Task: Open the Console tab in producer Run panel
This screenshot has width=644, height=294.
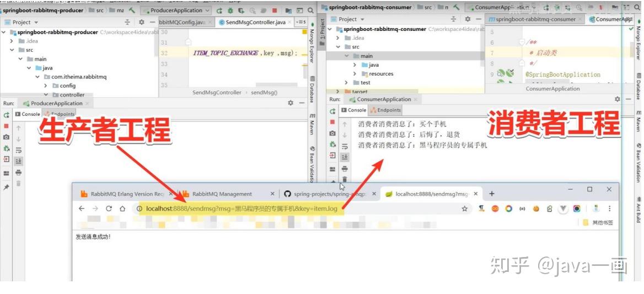Action: [x=27, y=114]
